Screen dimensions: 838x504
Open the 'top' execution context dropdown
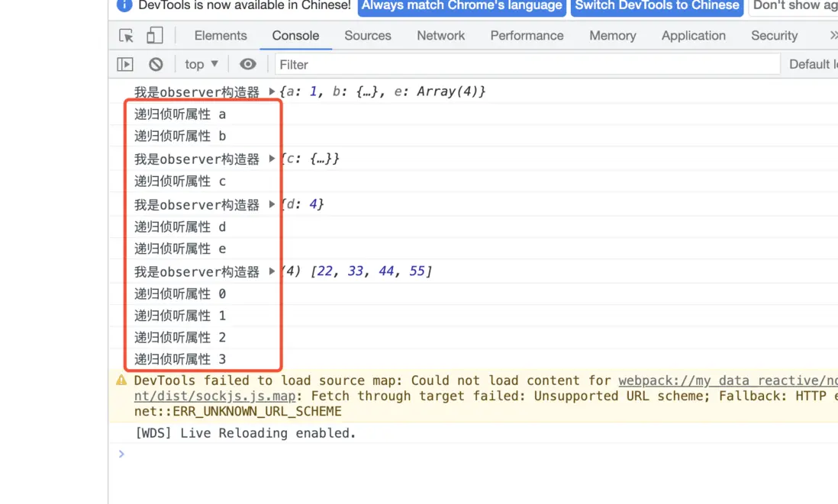(201, 64)
